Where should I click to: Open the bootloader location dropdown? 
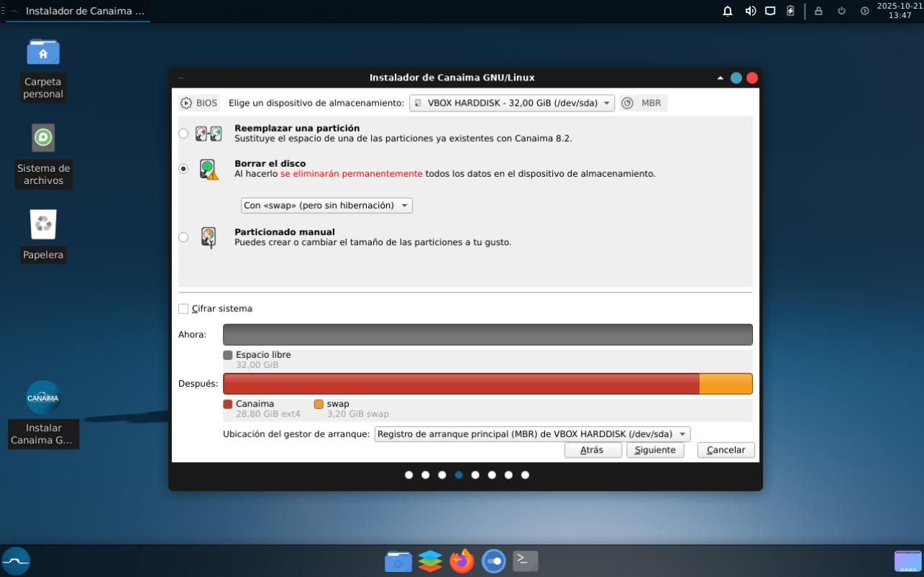532,434
